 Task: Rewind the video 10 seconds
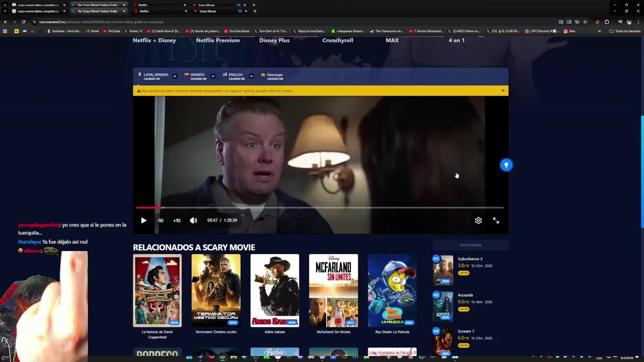(160, 220)
